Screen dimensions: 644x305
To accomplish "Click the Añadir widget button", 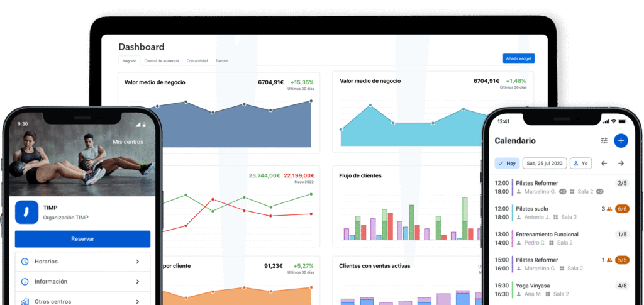I will pos(519,58).
